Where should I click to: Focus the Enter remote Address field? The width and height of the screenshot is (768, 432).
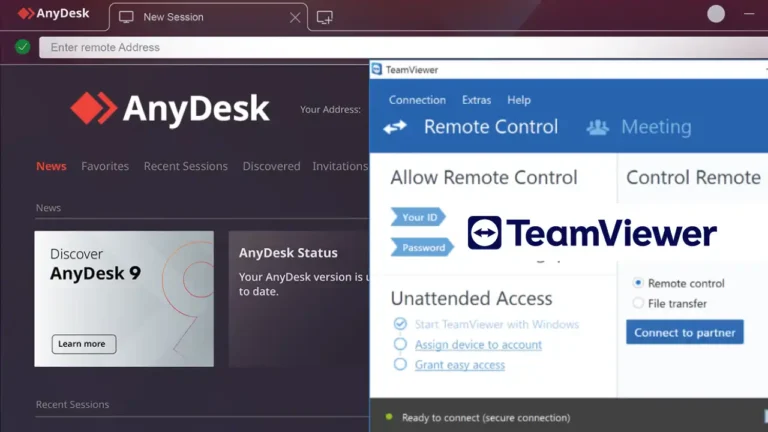coord(404,48)
